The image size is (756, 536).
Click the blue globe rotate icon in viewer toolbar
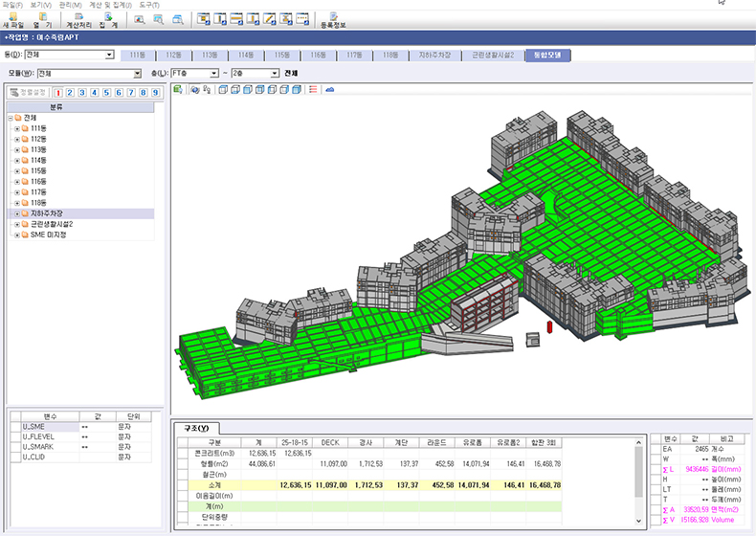coord(195,90)
